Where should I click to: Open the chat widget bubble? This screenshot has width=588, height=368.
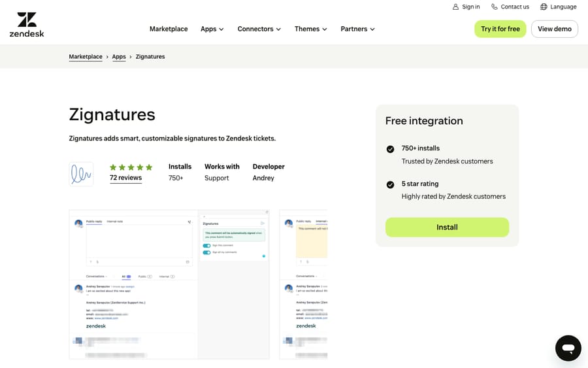pyautogui.click(x=568, y=348)
